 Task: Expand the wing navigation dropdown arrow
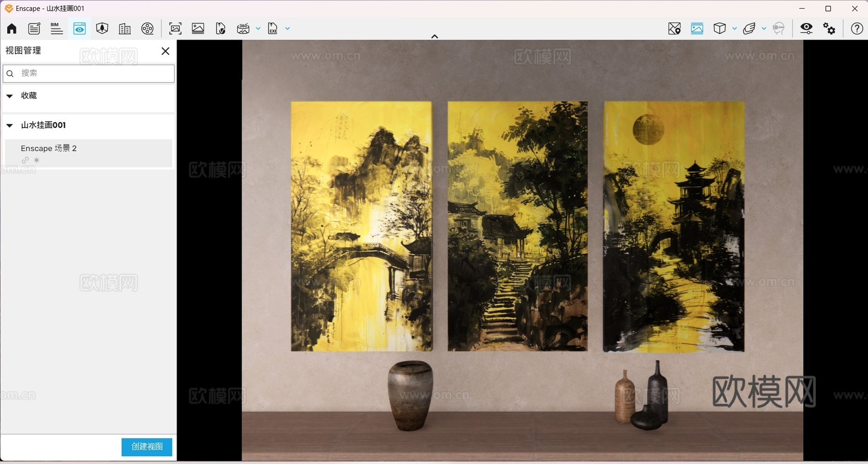(x=764, y=28)
